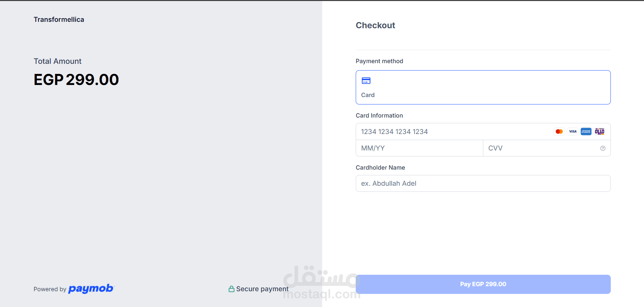Click the Meeza card logo icon
Screen dimensions: 644x307
pos(599,132)
